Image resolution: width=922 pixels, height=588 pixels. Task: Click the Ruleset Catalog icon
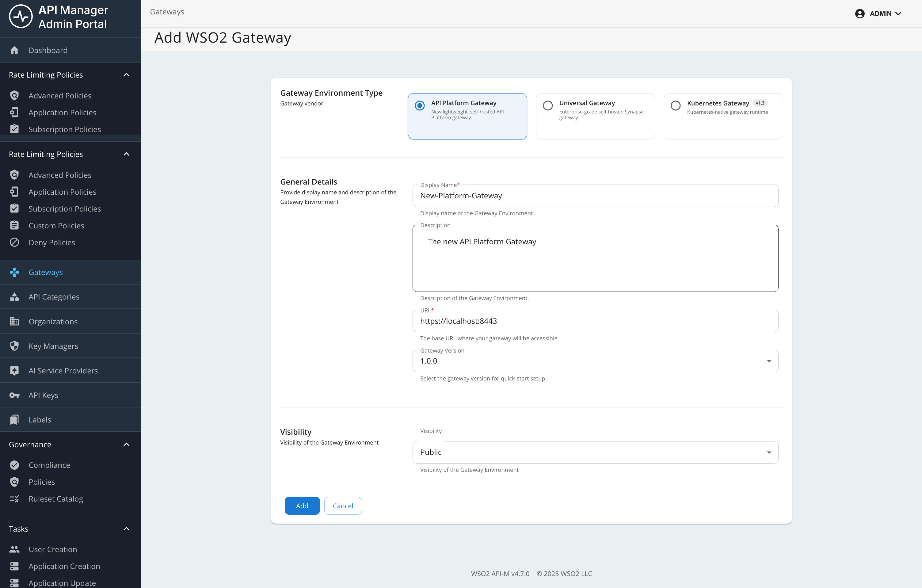pyautogui.click(x=14, y=498)
